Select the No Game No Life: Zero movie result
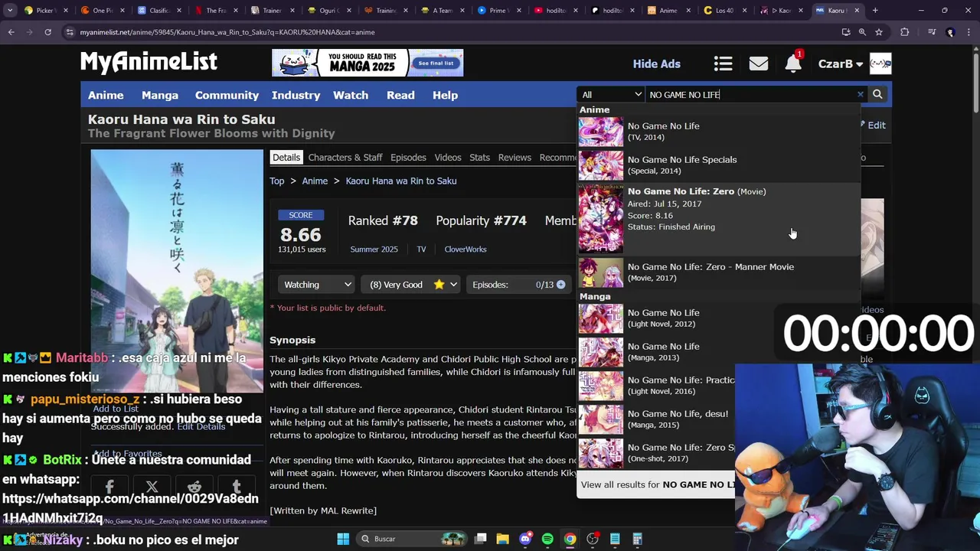 (718, 219)
